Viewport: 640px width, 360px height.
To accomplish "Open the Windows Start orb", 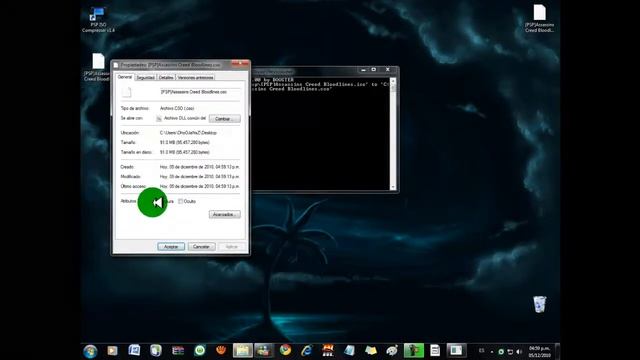I will tap(90, 351).
